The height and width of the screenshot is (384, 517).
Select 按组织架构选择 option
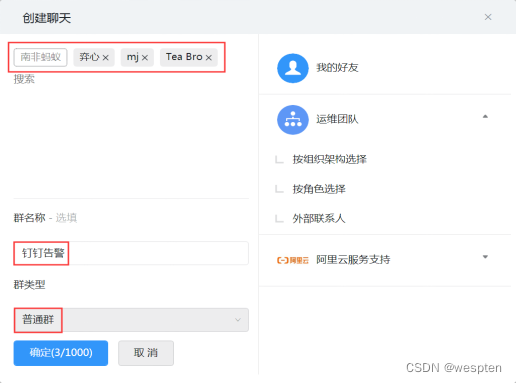[329, 159]
